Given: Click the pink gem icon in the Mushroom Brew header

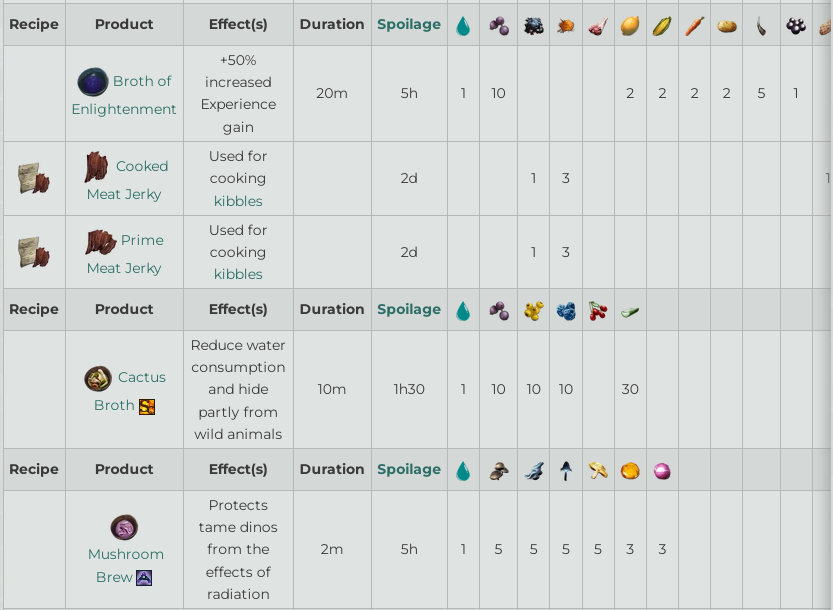Looking at the screenshot, I should click(x=662, y=471).
